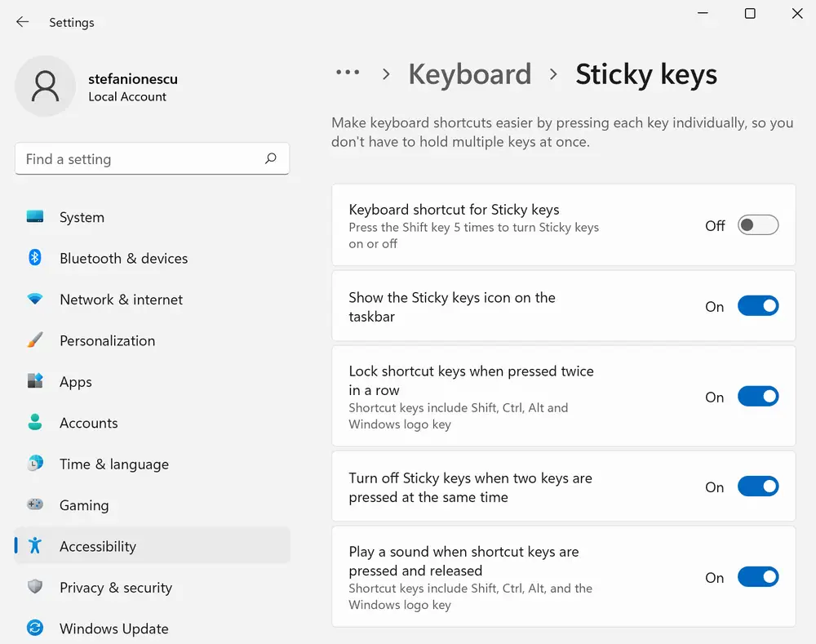Disable locking shortcut keys when pressed twice
This screenshot has height=644, width=816.
(x=758, y=397)
